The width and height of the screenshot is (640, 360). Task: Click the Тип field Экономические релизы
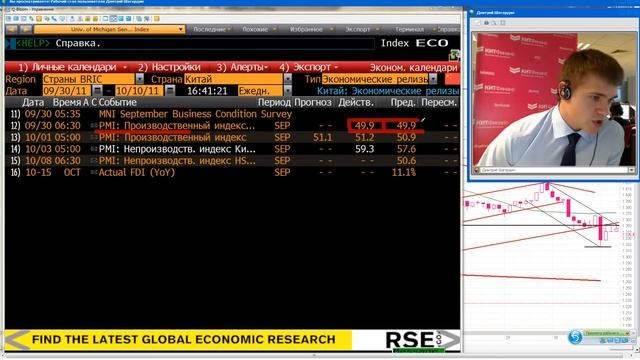[375, 79]
